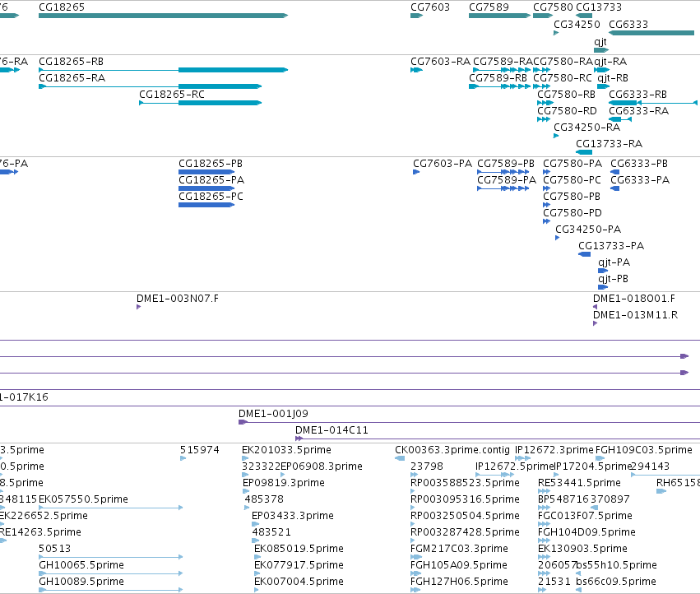
Task: Select protein CG7580-PB
Action: pyautogui.click(x=546, y=205)
